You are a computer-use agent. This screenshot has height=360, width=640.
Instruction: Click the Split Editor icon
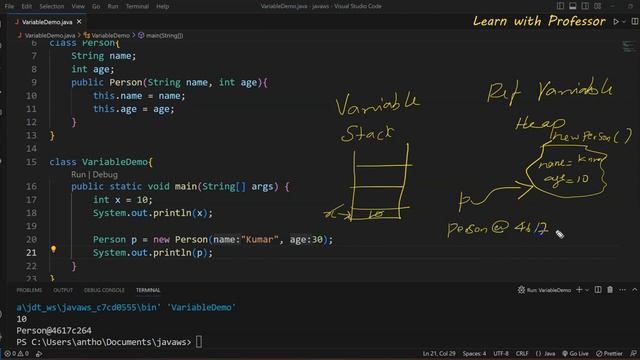pyautogui.click(x=635, y=21)
